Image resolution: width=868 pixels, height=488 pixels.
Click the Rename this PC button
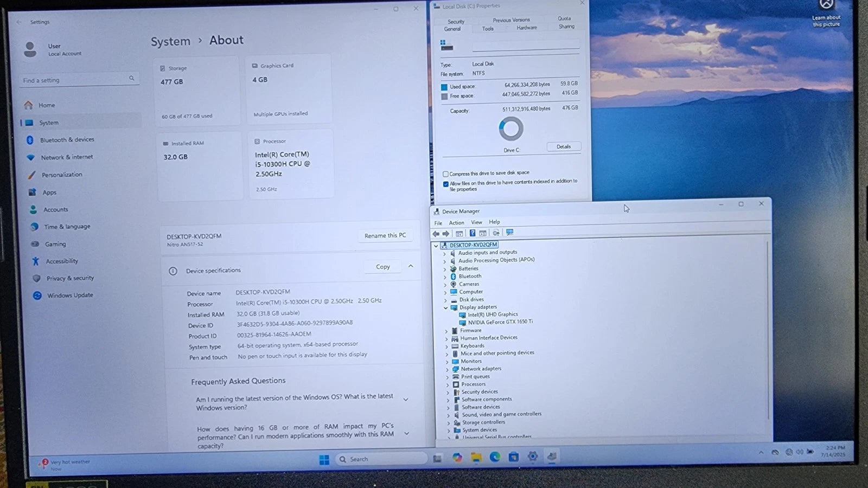tap(385, 236)
